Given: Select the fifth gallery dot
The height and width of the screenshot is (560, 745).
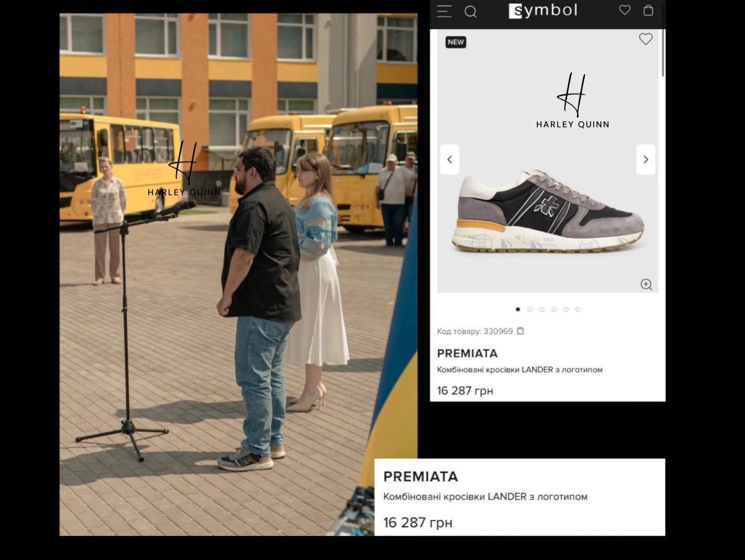Looking at the screenshot, I should tap(566, 309).
